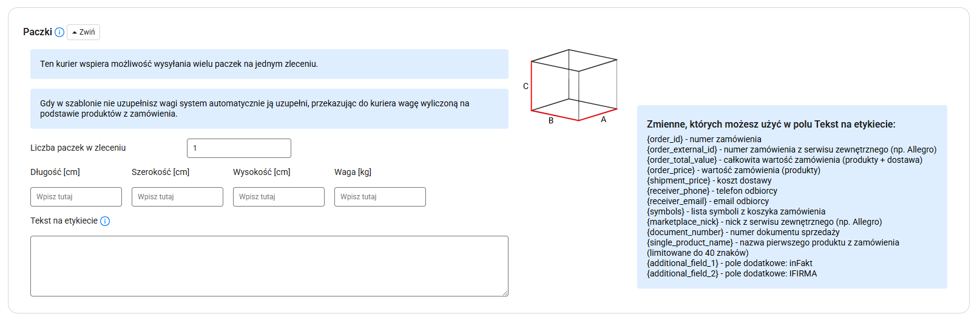Click the Liczba paczek w zleceniu label
980x322 pixels.
tap(78, 148)
